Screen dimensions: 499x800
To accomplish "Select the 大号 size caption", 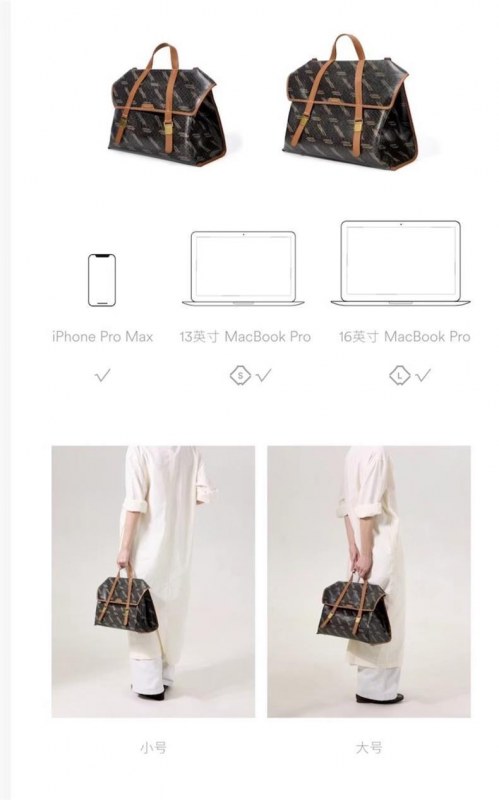I will pyautogui.click(x=369, y=748).
